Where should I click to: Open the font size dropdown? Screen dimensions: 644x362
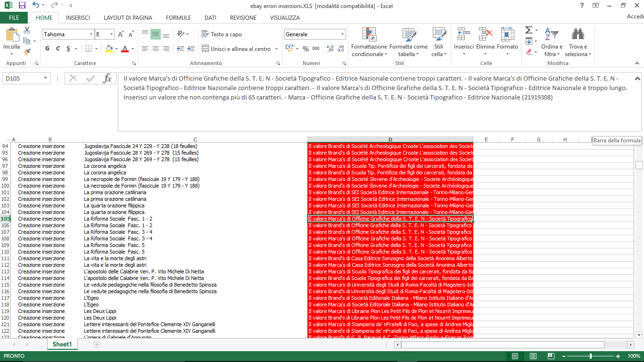(x=112, y=34)
